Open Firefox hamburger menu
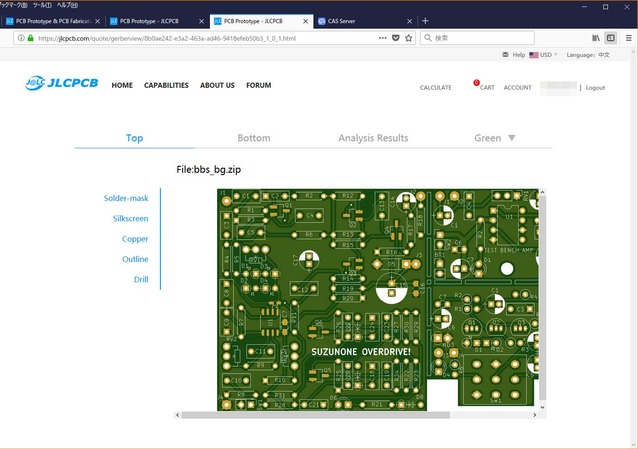Image resolution: width=638 pixels, height=449 pixels. [x=629, y=38]
